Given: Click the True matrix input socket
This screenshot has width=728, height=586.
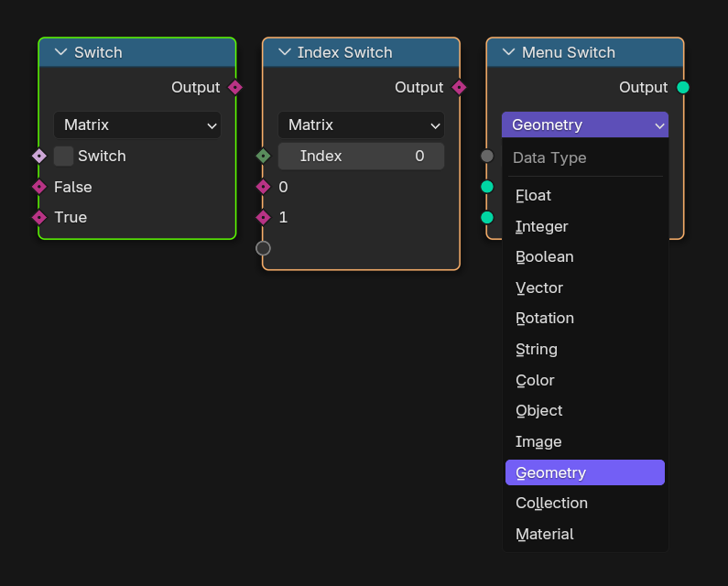Looking at the screenshot, I should click(x=39, y=217).
